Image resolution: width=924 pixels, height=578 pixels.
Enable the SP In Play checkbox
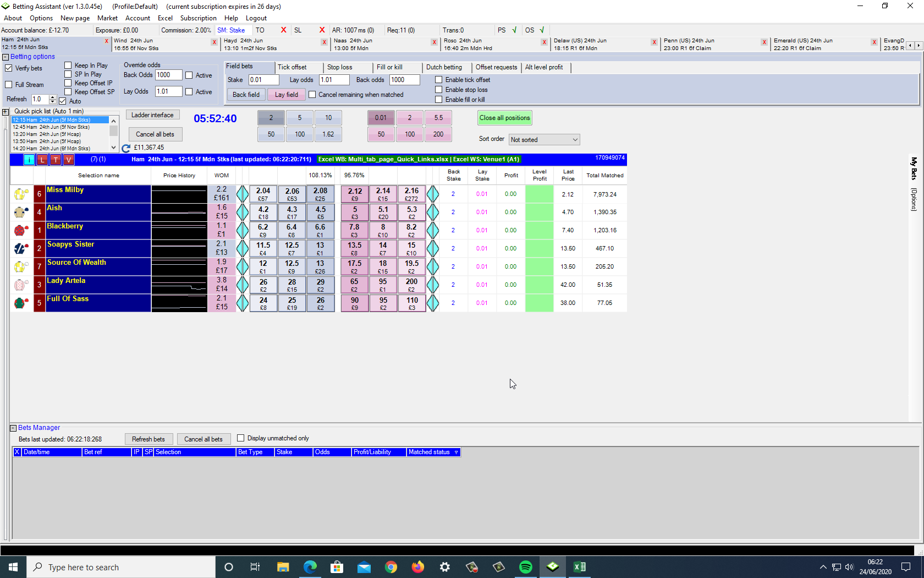[x=68, y=74]
